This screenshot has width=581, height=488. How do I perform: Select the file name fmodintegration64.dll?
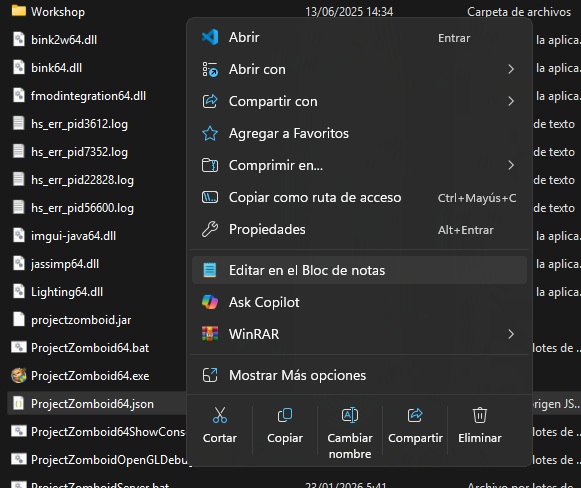(x=88, y=96)
